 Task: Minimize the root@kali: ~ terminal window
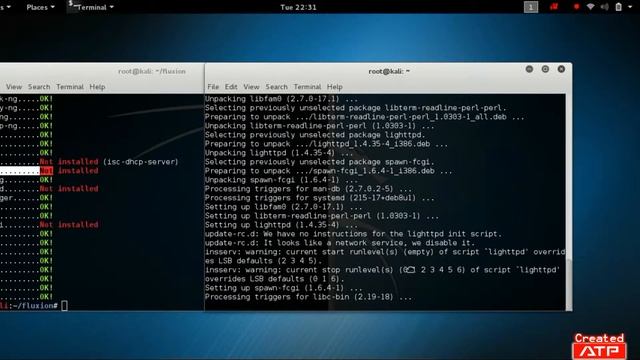pyautogui.click(x=529, y=69)
